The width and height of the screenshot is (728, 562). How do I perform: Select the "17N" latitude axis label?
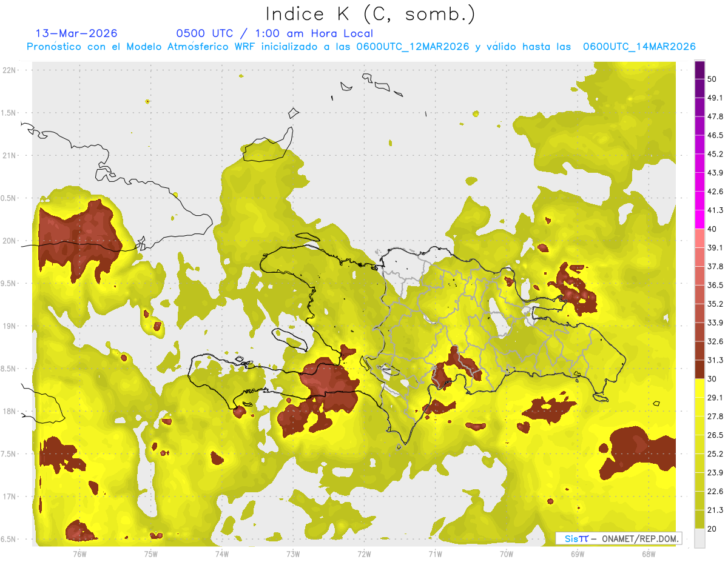tap(9, 497)
